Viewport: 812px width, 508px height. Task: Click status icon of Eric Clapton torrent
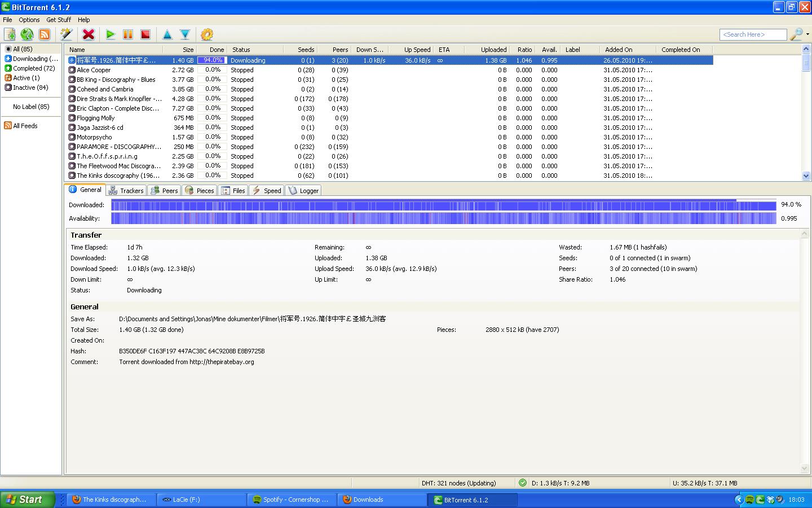click(72, 108)
